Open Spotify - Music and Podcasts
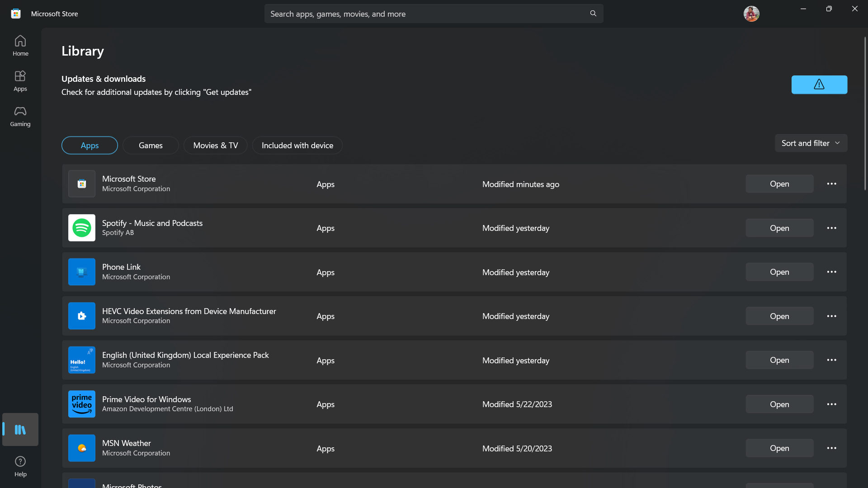This screenshot has width=868, height=488. (779, 228)
